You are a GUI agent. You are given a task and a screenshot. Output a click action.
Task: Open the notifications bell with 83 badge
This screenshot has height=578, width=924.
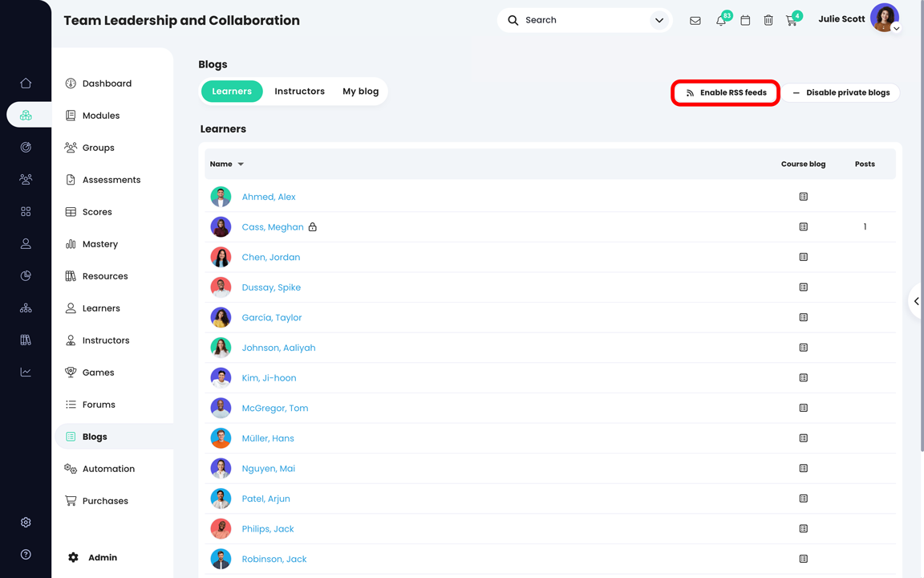[x=721, y=19]
